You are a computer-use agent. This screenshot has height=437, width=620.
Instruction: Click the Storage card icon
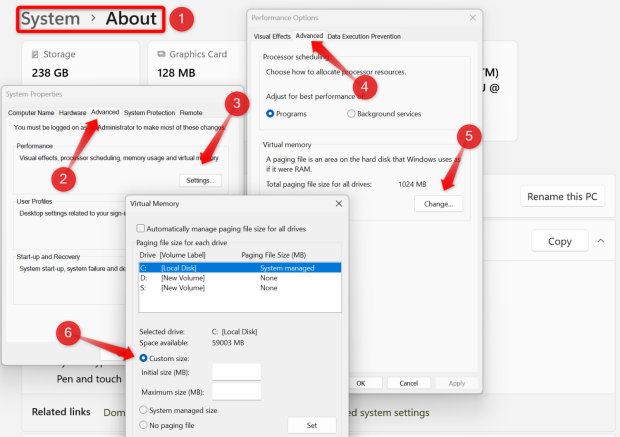click(x=35, y=54)
